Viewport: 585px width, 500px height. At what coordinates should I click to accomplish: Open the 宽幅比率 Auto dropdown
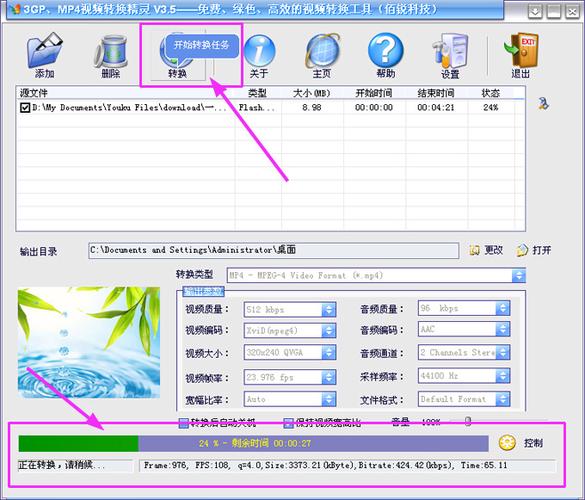click(x=329, y=399)
